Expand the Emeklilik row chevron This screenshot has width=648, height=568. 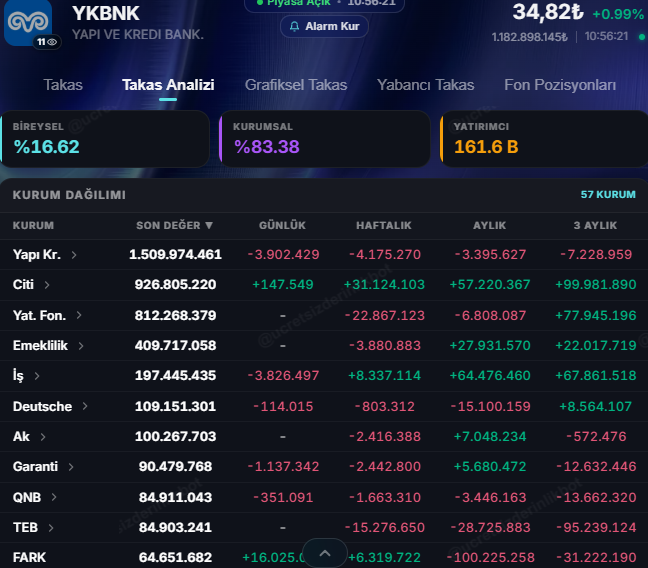[x=81, y=346]
